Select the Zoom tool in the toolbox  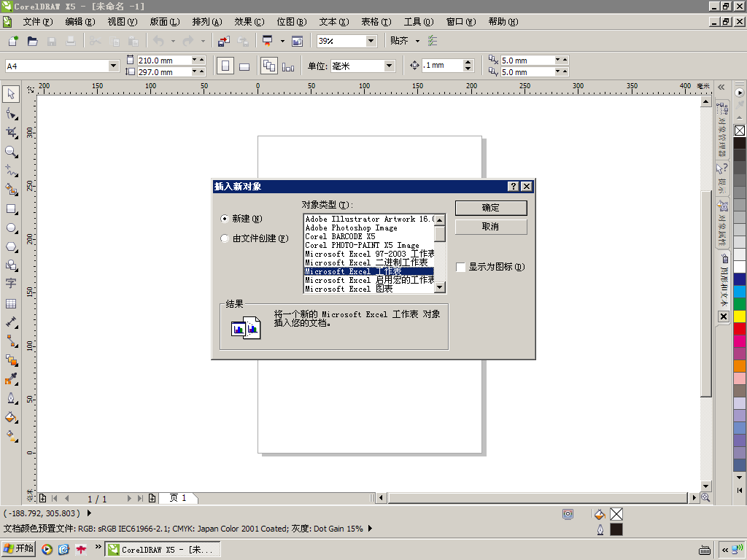click(11, 152)
